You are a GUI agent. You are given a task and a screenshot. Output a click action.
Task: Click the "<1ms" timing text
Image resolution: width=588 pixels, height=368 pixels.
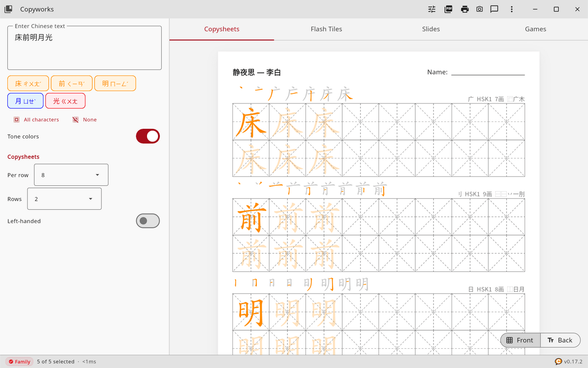pyautogui.click(x=89, y=362)
